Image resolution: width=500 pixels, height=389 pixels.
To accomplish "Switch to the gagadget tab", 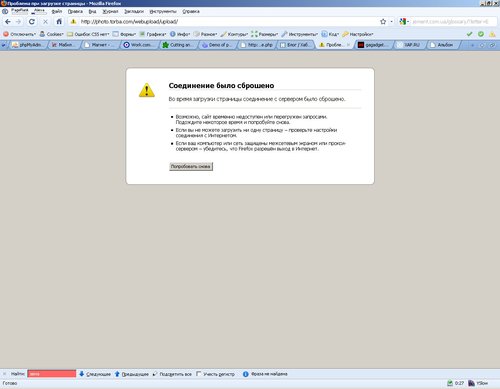I will [x=373, y=45].
